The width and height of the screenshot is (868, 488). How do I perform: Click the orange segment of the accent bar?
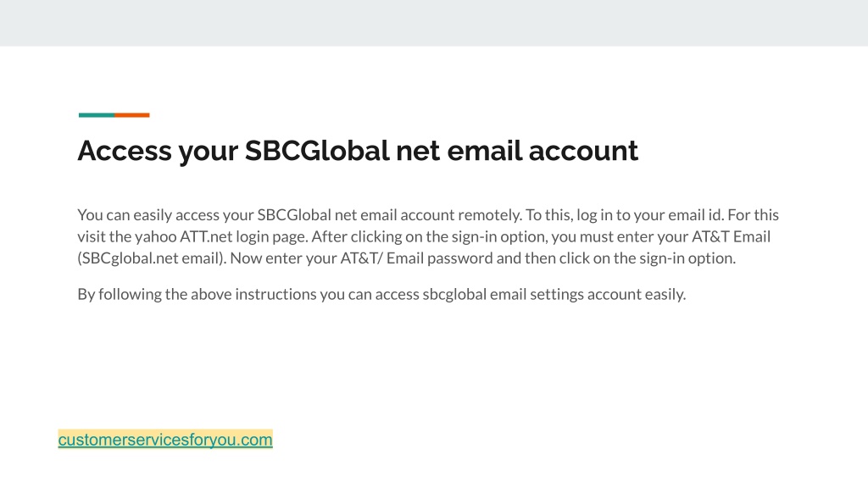click(x=132, y=115)
